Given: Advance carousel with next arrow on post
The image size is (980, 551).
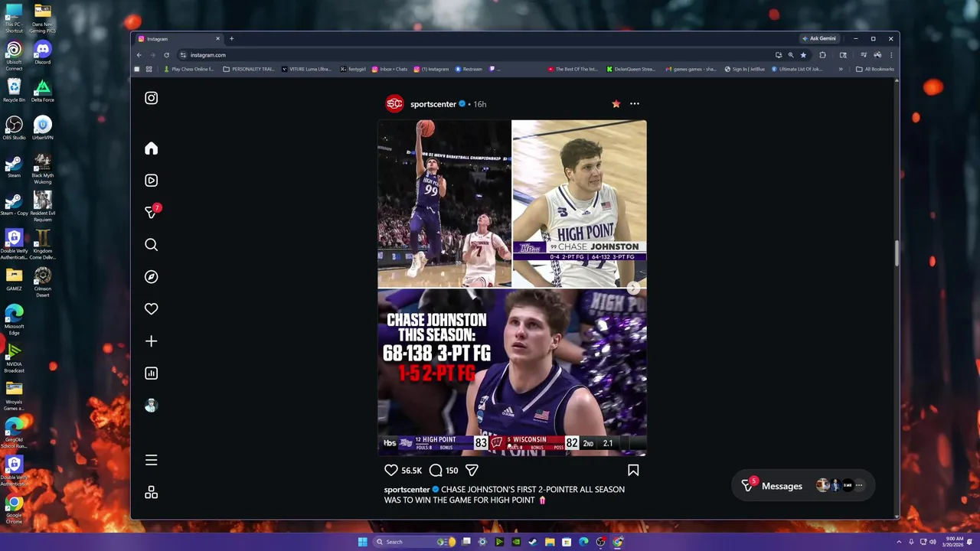Looking at the screenshot, I should (633, 288).
